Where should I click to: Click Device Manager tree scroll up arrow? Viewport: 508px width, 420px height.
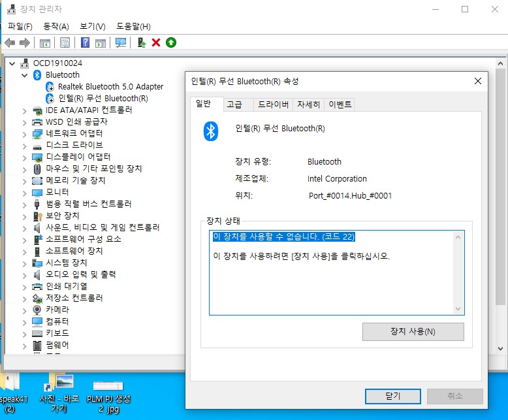(x=500, y=63)
